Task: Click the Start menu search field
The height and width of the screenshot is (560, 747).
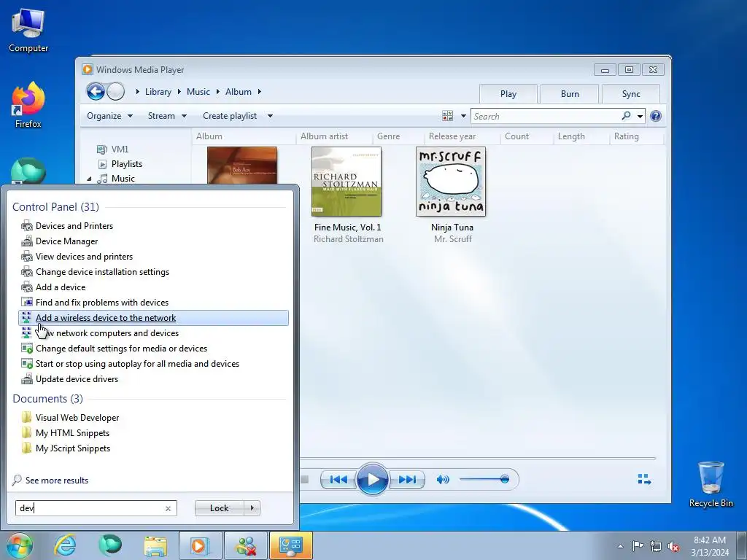Action: point(90,508)
